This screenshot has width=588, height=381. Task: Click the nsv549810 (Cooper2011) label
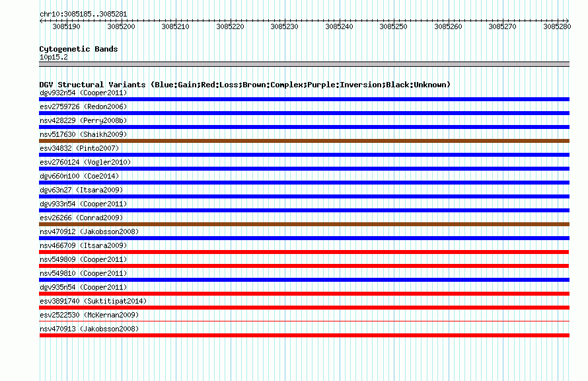[83, 273]
